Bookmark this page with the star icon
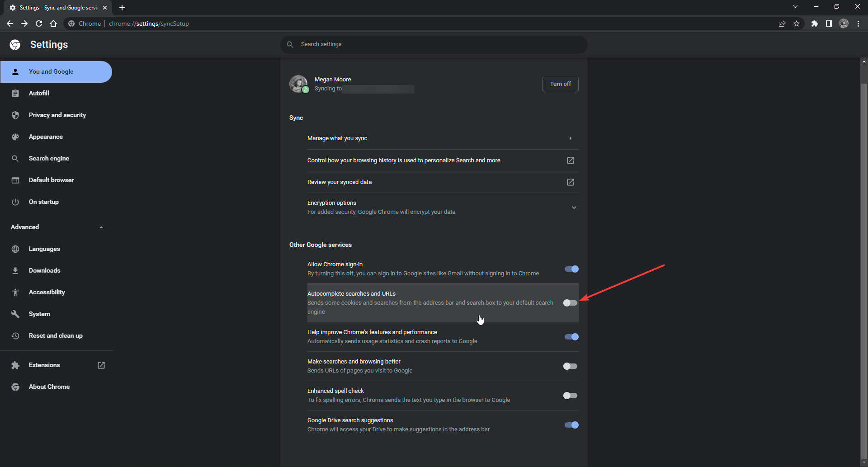This screenshot has width=868, height=467. tap(797, 24)
